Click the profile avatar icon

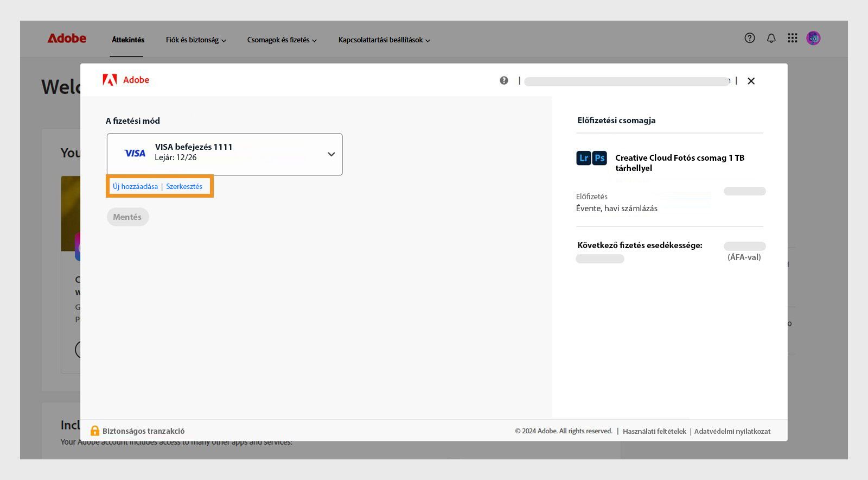pyautogui.click(x=813, y=38)
